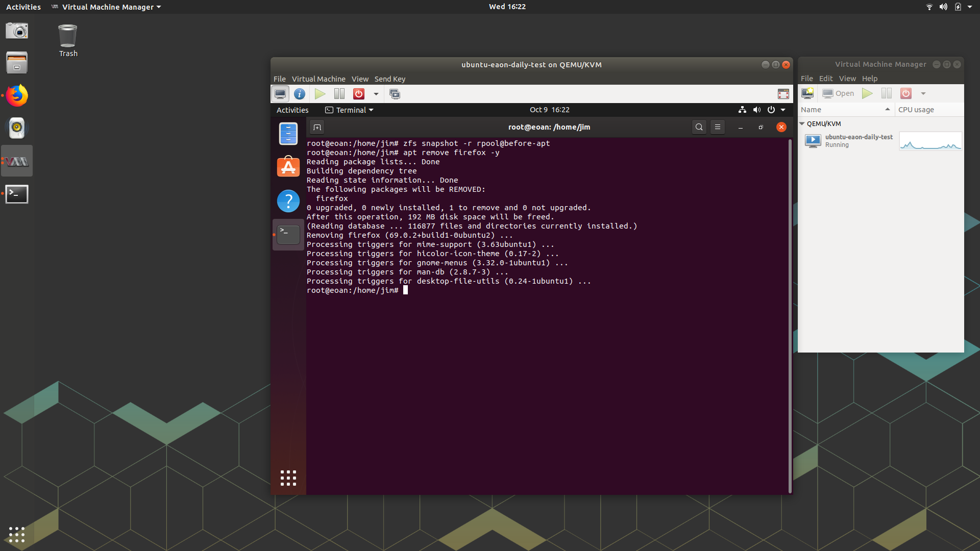Click the graphical console monitor icon in VM window

pos(280,94)
